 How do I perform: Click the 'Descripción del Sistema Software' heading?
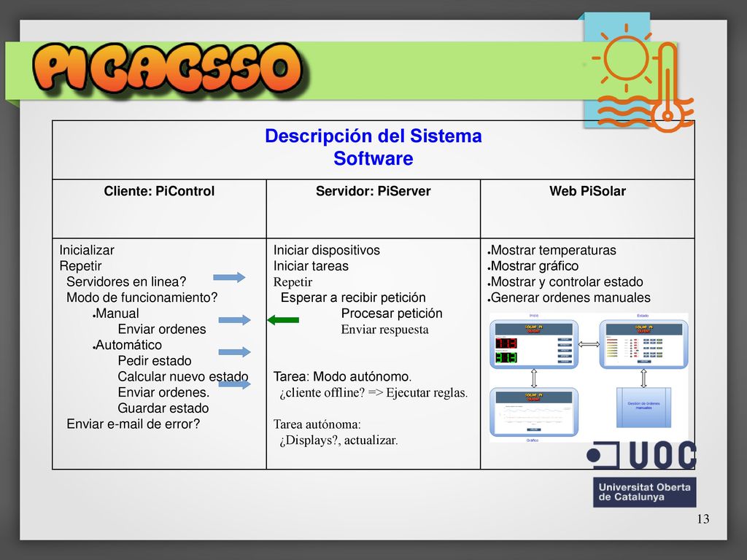pos(373,147)
